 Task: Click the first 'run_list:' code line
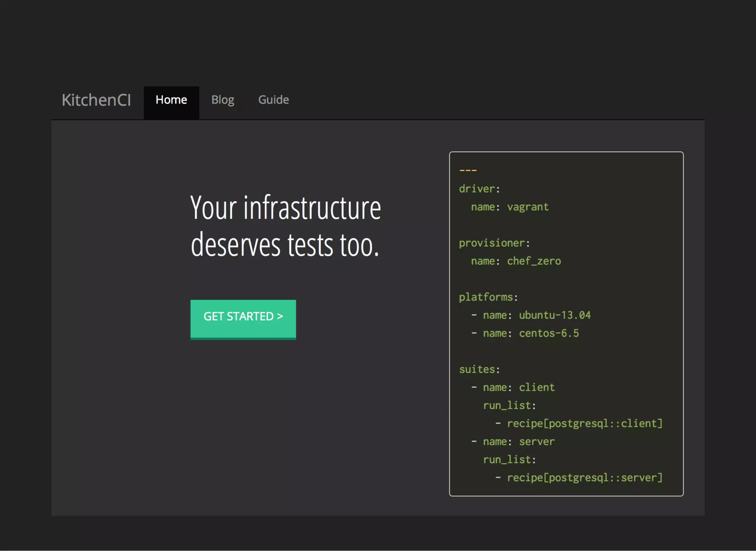tap(509, 406)
